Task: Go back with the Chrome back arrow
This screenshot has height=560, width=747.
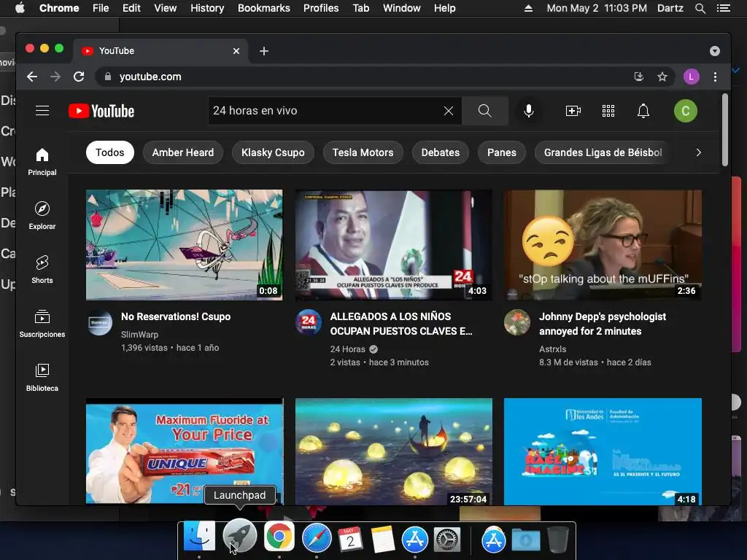Action: point(32,77)
